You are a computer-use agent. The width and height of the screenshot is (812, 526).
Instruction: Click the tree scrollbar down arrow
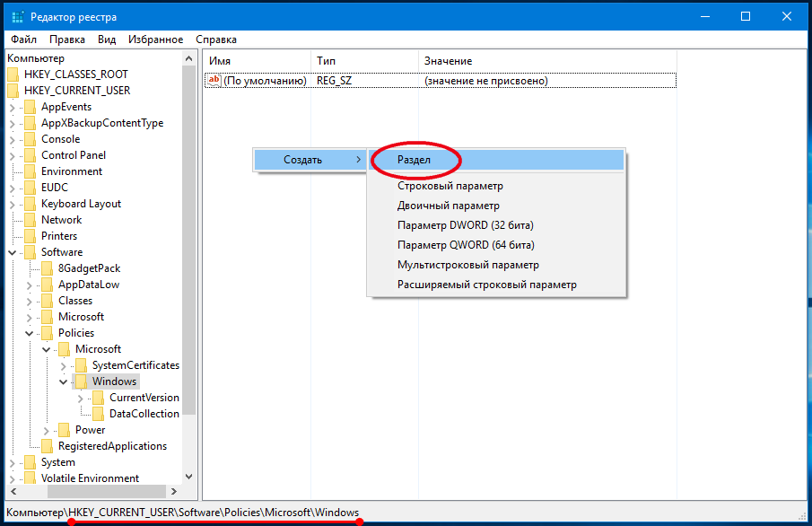[x=189, y=477]
